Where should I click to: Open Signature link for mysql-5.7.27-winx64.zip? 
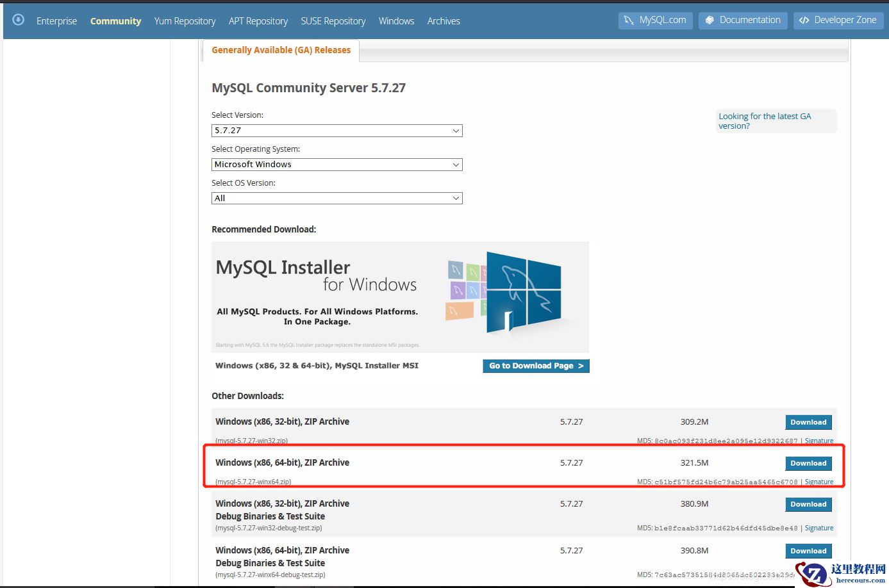[x=819, y=482]
